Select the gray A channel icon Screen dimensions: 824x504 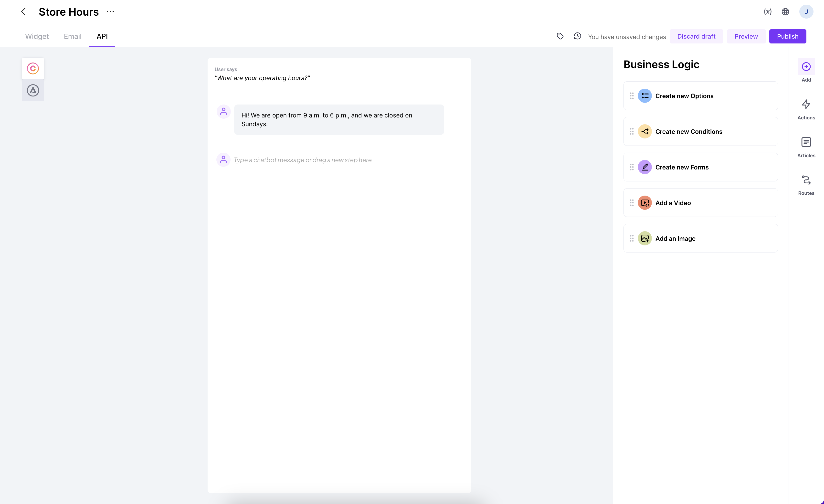(33, 90)
